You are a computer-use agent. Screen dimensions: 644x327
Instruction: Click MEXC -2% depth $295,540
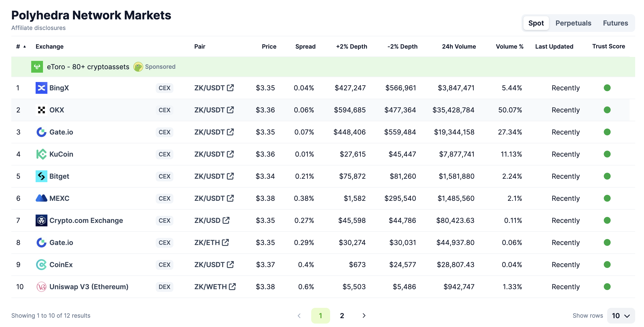point(400,198)
